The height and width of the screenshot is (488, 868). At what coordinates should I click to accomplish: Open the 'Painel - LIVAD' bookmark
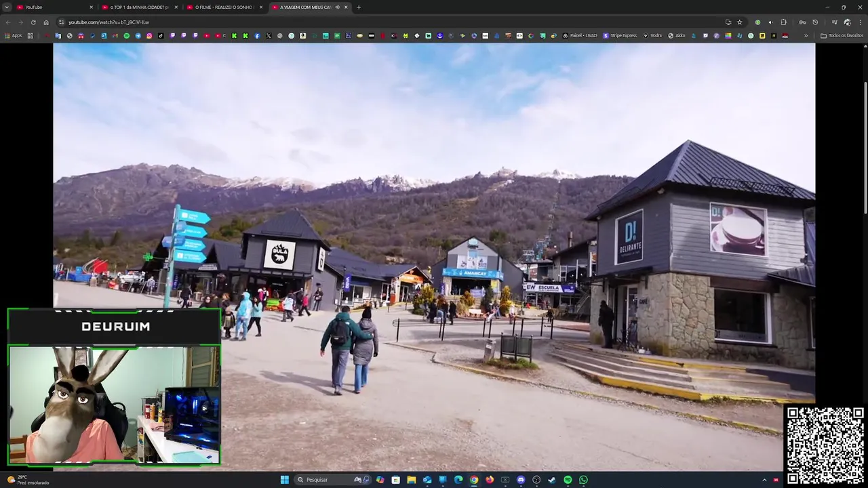point(580,35)
